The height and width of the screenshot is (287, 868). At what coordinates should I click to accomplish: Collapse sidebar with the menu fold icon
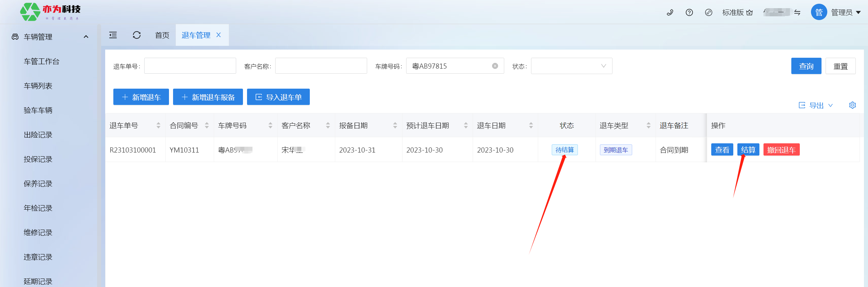point(113,35)
